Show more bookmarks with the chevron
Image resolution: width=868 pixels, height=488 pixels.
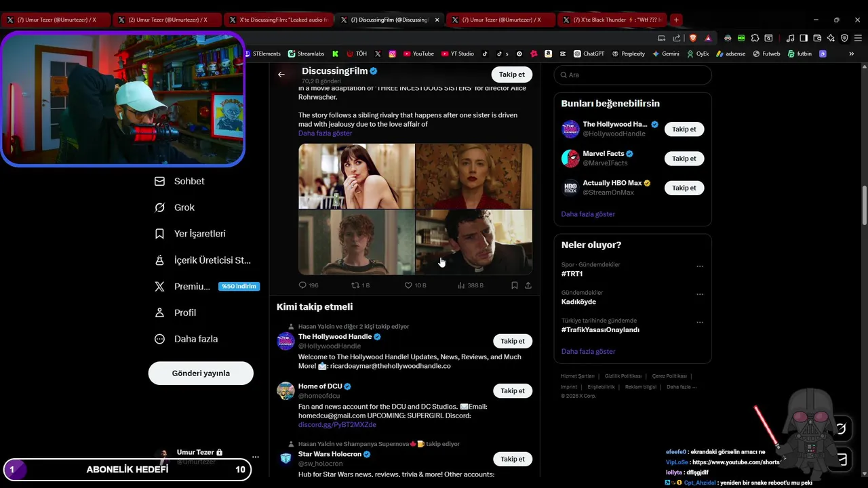tap(852, 54)
